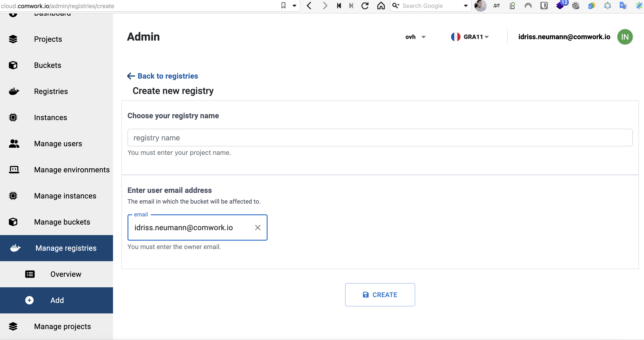644x340 pixels.
Task: Focus the registry name input field
Action: 380,138
